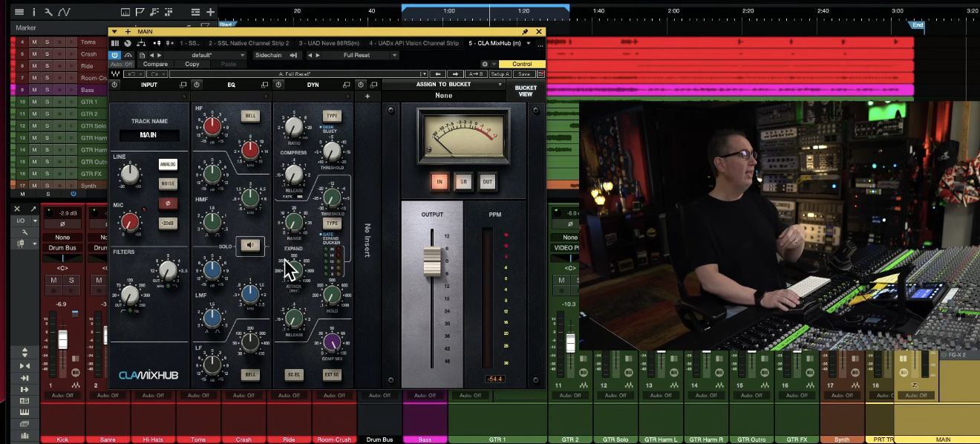Switch to UAD Neve 88RS tab
Viewport: 980px width, 444px height.
[329, 43]
